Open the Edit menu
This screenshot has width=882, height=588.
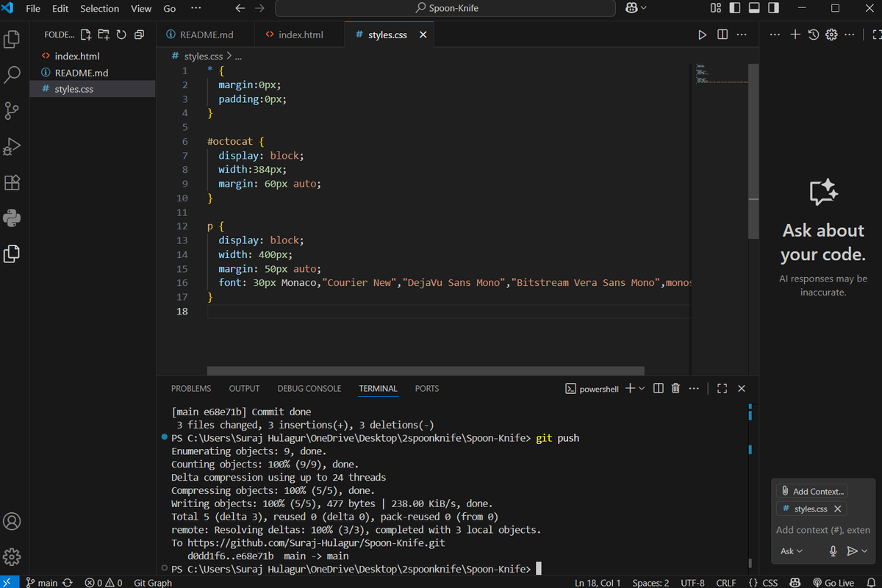coord(60,8)
